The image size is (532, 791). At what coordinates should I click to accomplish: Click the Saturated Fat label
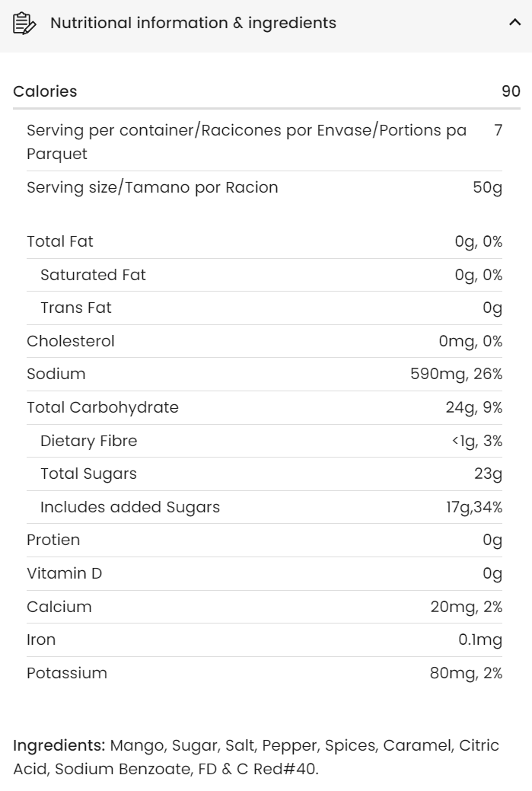click(93, 275)
